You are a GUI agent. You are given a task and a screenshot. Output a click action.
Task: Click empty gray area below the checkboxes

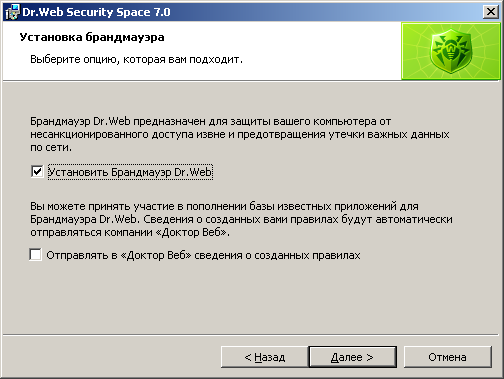(x=250, y=297)
